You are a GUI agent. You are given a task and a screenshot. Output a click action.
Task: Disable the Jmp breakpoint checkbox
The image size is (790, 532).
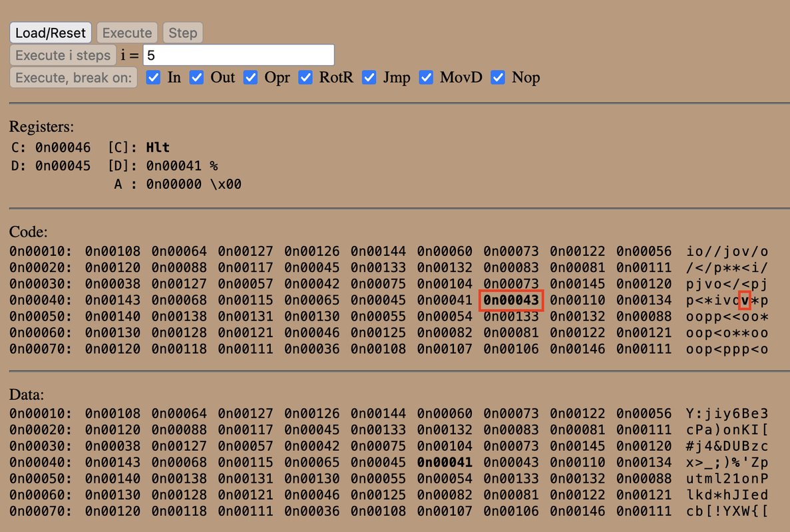(369, 78)
